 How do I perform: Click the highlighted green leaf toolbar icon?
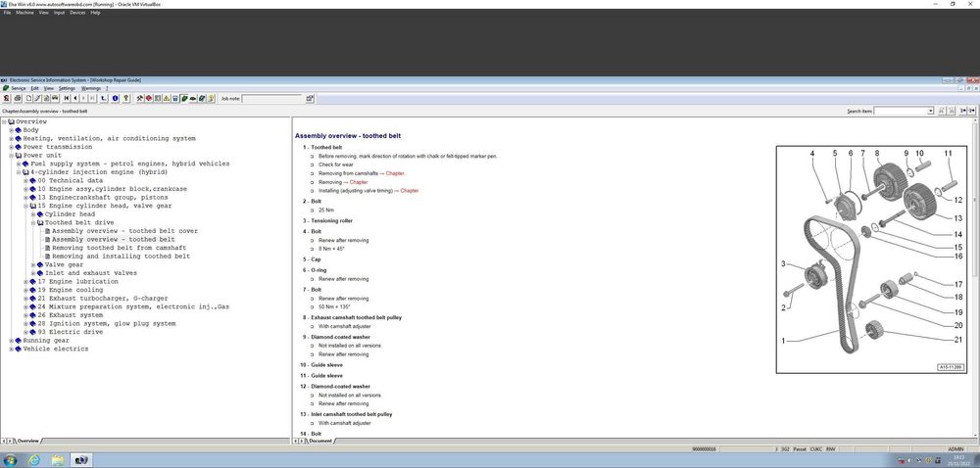[x=184, y=99]
